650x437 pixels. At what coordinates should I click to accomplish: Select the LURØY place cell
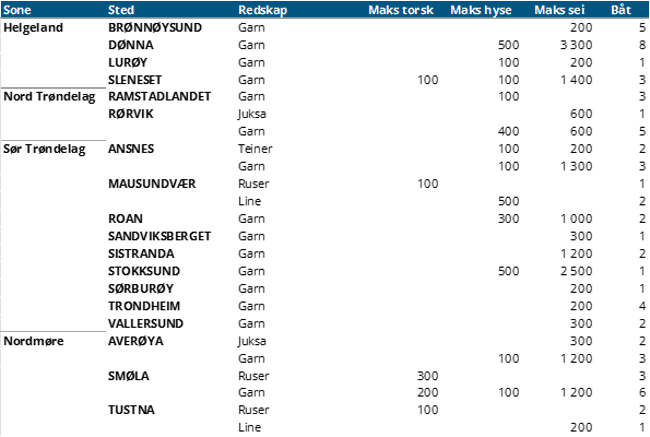128,62
